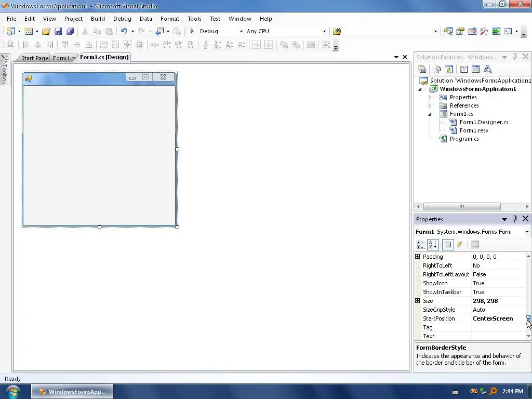Click the Navigate Backward icon
Screen dimensions: 532x399
pos(159,31)
